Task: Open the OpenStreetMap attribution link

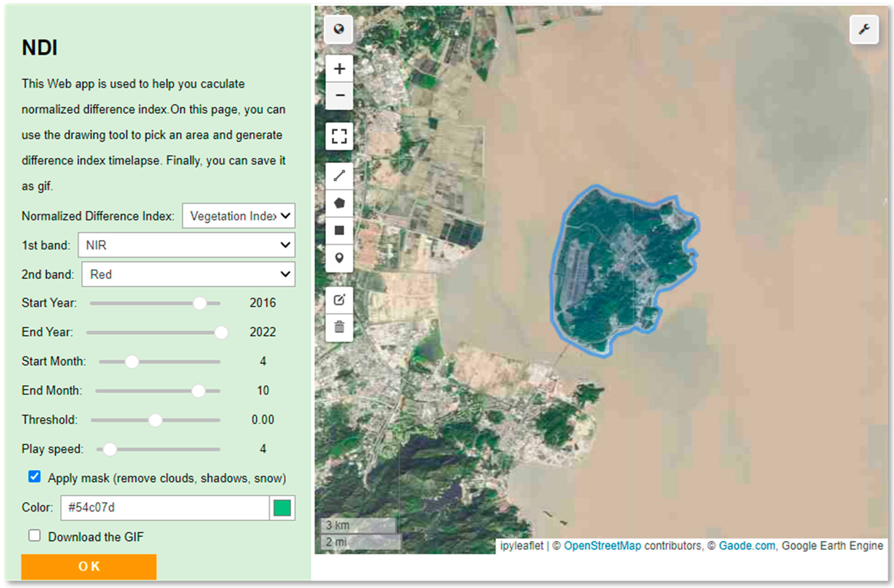Action: coord(602,546)
